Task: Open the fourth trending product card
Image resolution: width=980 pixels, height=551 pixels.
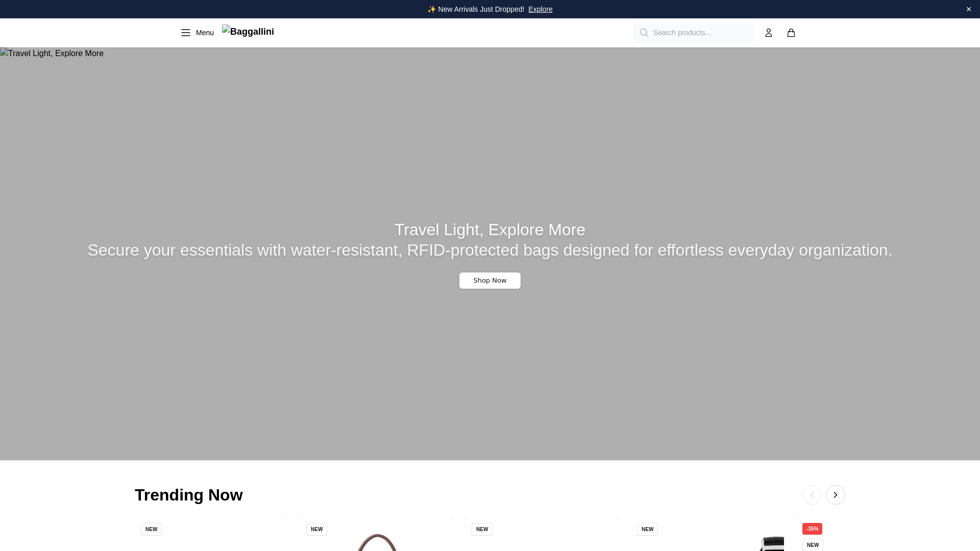Action: coord(707,541)
